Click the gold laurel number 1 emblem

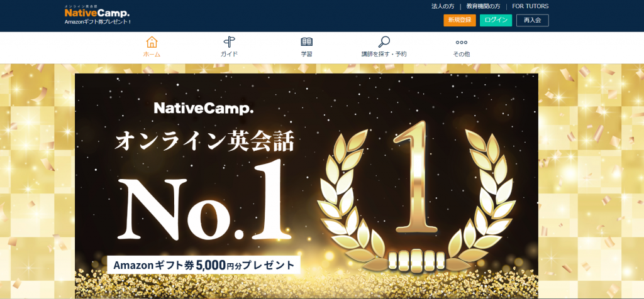pos(417,197)
